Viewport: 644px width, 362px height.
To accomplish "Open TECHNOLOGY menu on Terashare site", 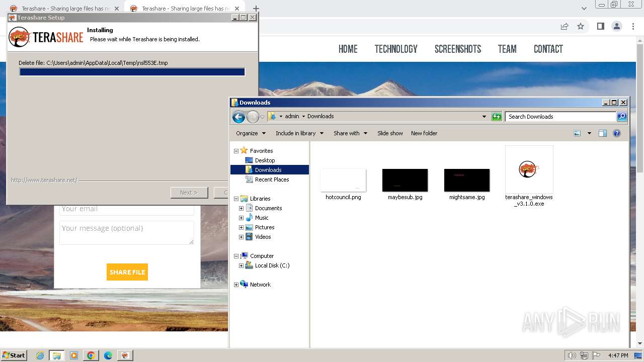I will (x=396, y=49).
